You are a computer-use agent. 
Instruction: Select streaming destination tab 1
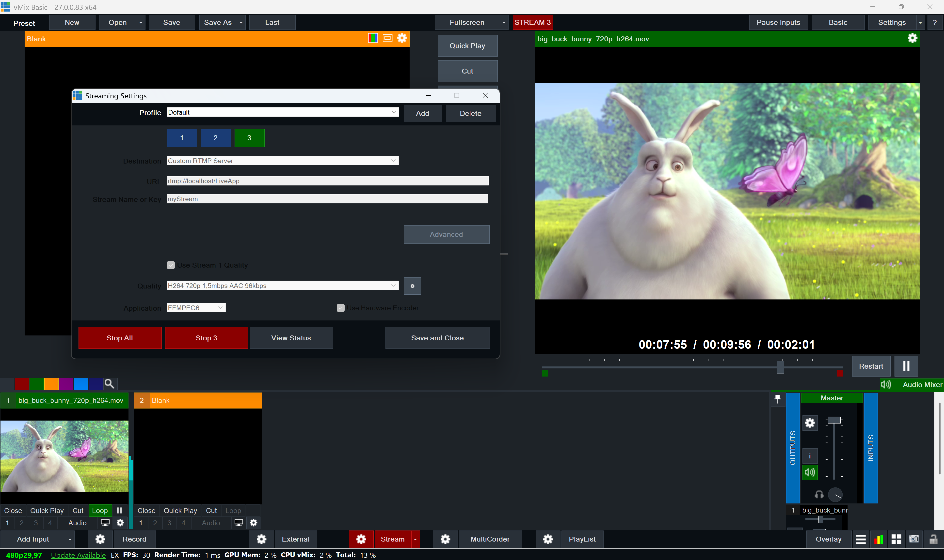182,138
